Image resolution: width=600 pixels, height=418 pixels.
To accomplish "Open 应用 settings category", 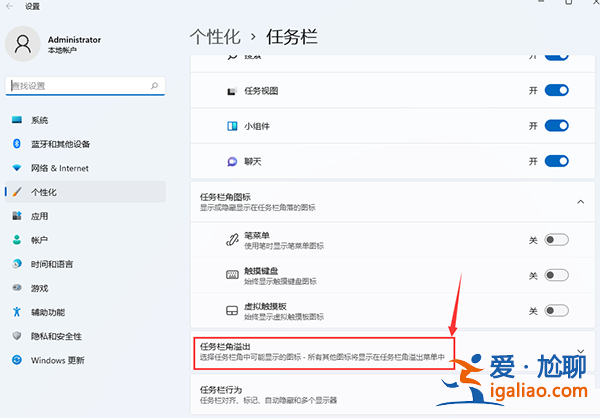I will (x=85, y=216).
